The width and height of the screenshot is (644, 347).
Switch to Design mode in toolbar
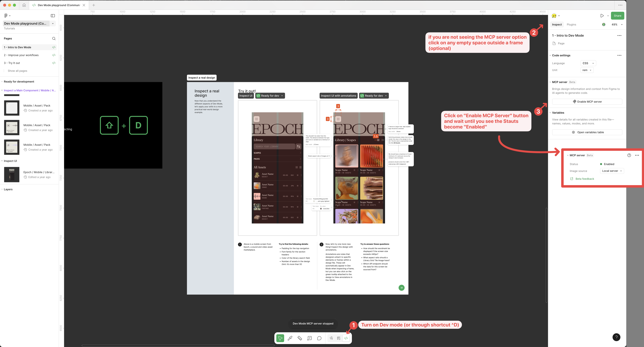[339, 338]
